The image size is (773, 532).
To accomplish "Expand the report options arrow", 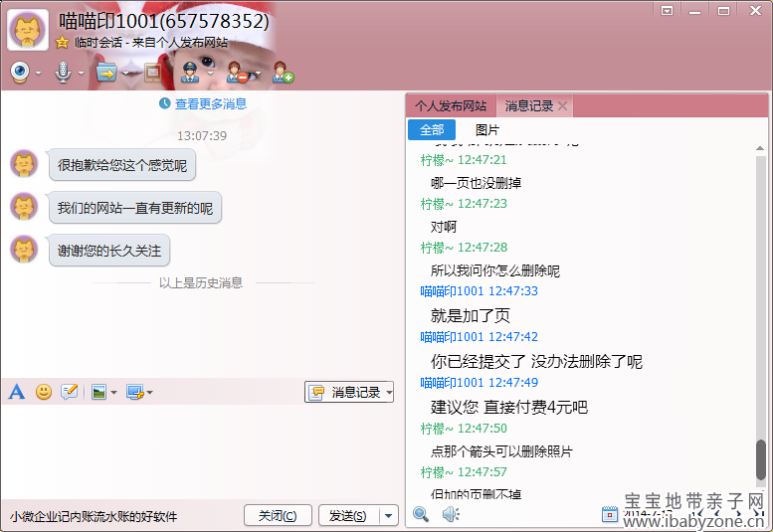I will [211, 74].
